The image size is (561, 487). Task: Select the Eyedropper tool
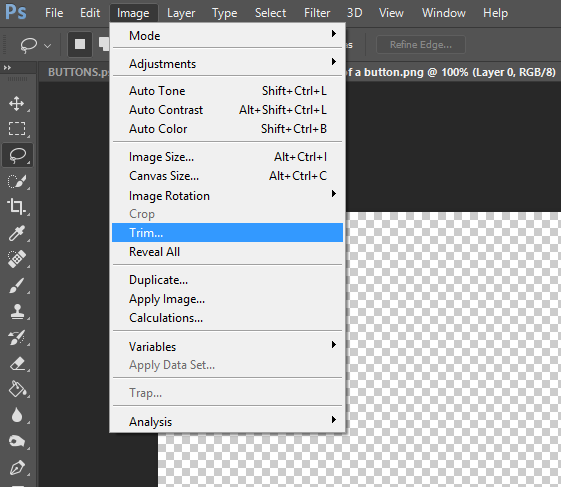(16, 233)
